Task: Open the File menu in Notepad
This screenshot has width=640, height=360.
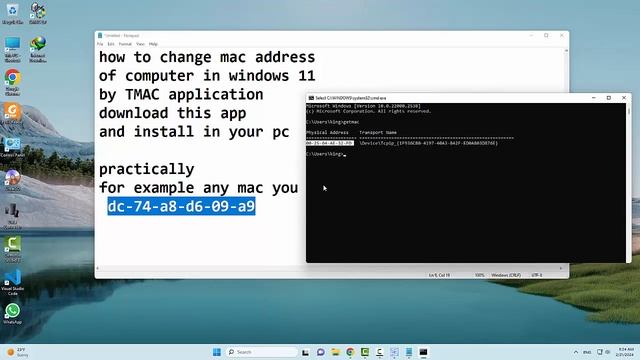Action: pos(100,44)
